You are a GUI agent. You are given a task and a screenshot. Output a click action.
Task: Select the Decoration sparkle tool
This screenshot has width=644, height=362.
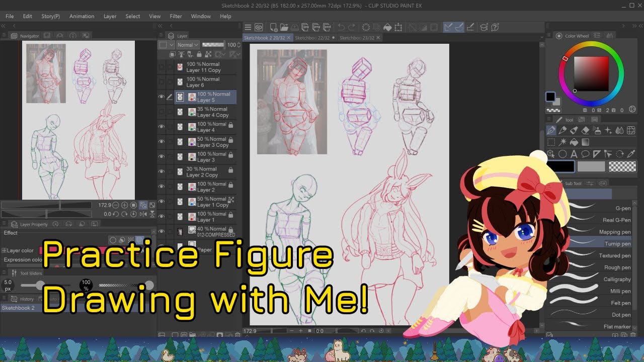[608, 130]
